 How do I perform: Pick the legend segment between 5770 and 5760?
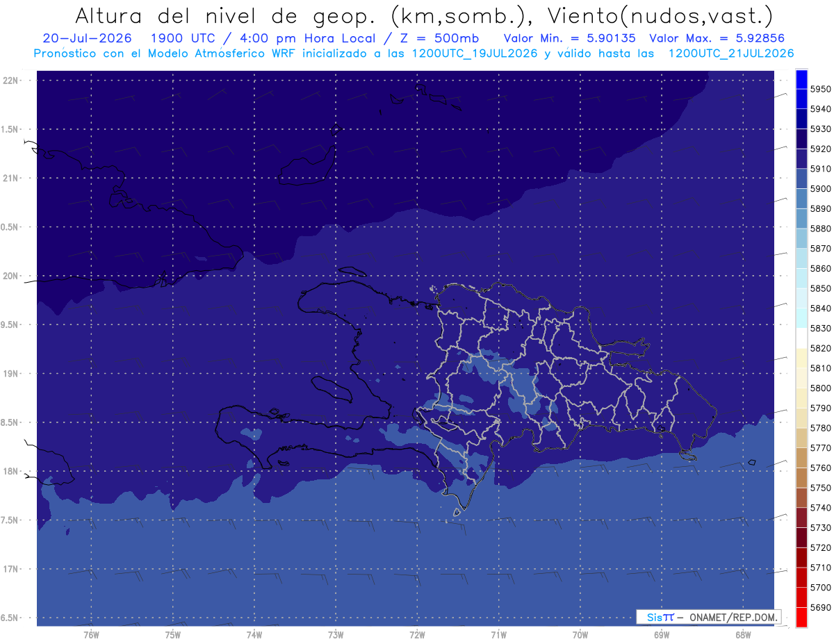(x=801, y=458)
